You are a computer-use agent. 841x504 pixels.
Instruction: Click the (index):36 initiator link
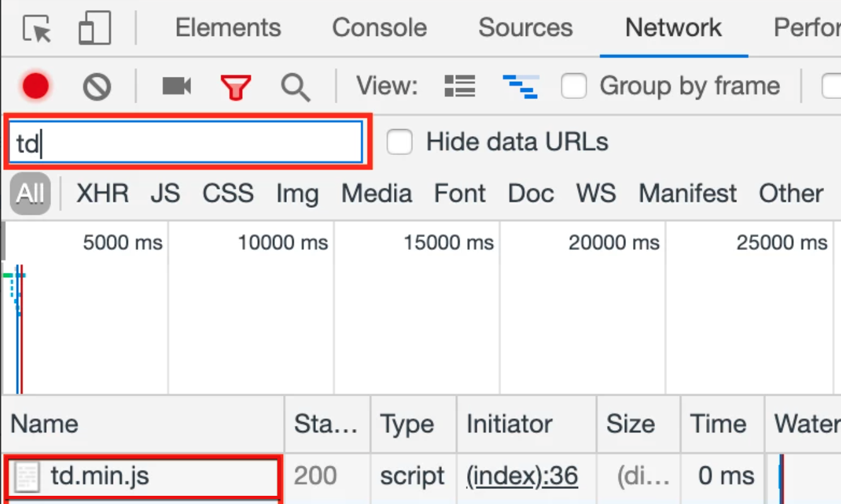point(522,476)
